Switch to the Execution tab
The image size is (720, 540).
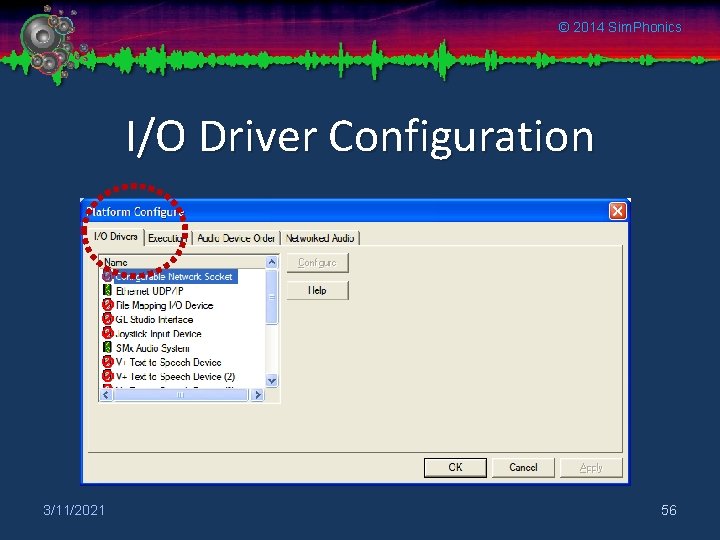point(168,238)
